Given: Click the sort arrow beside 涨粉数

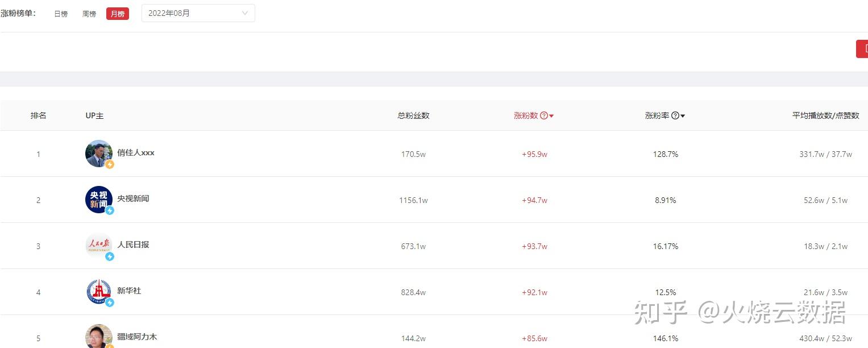Looking at the screenshot, I should click(551, 117).
